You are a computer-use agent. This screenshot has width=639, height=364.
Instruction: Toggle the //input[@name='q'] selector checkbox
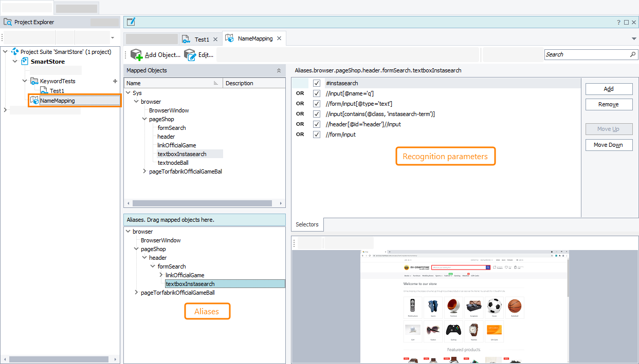pyautogui.click(x=317, y=93)
